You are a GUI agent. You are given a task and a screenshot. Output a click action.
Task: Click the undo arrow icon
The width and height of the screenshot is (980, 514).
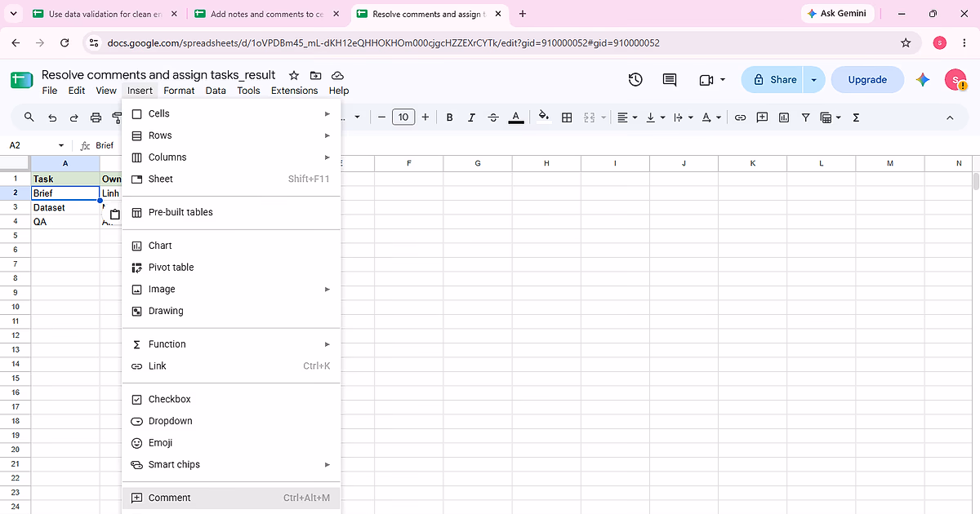(52, 117)
